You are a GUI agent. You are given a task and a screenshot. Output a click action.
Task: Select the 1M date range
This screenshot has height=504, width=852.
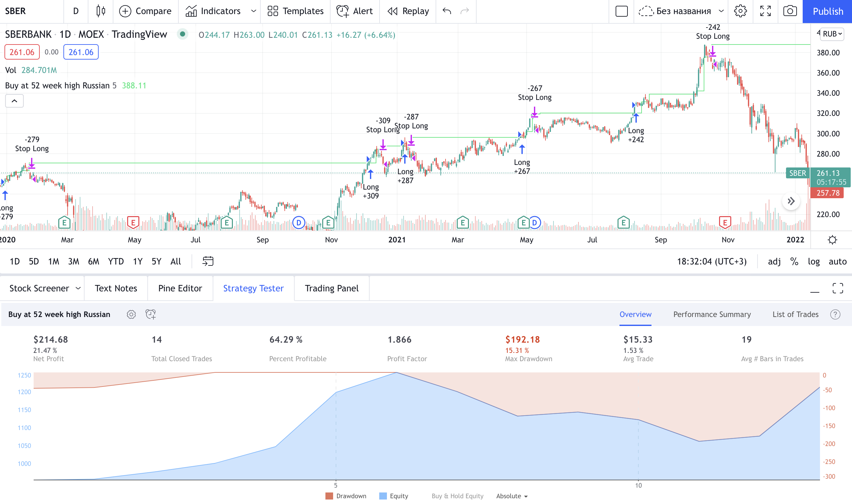pyautogui.click(x=53, y=262)
